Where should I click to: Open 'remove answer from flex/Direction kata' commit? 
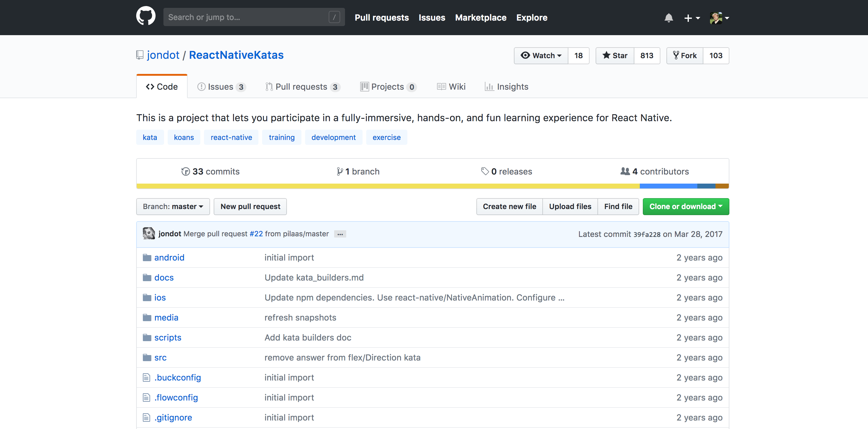tap(342, 358)
